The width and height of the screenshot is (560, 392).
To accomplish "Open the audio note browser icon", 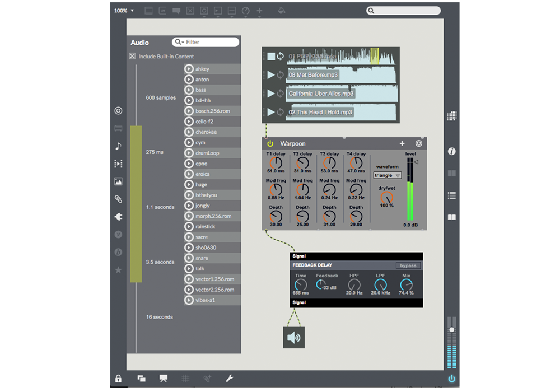I will [x=118, y=146].
